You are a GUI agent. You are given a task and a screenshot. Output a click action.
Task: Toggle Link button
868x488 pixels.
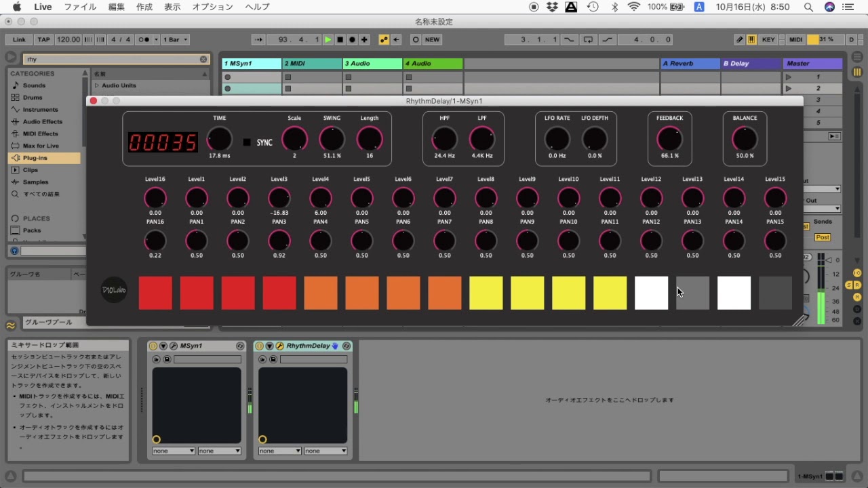tap(19, 39)
